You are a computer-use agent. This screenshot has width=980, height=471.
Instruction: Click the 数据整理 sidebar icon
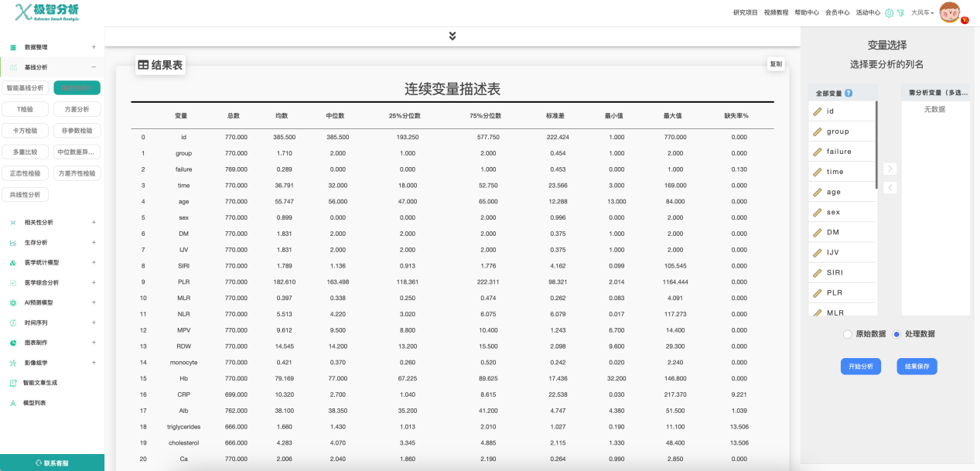(x=13, y=47)
